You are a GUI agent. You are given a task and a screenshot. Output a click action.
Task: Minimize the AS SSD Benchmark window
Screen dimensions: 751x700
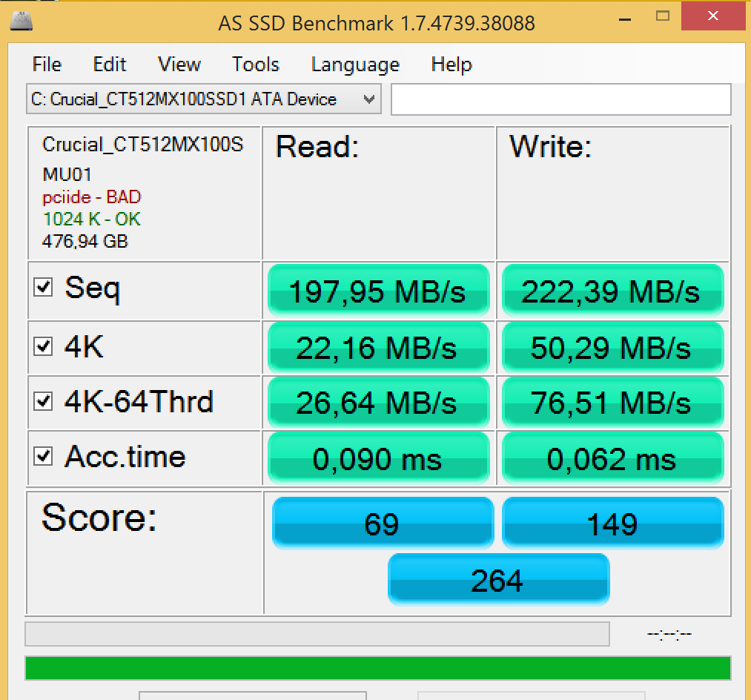point(624,19)
